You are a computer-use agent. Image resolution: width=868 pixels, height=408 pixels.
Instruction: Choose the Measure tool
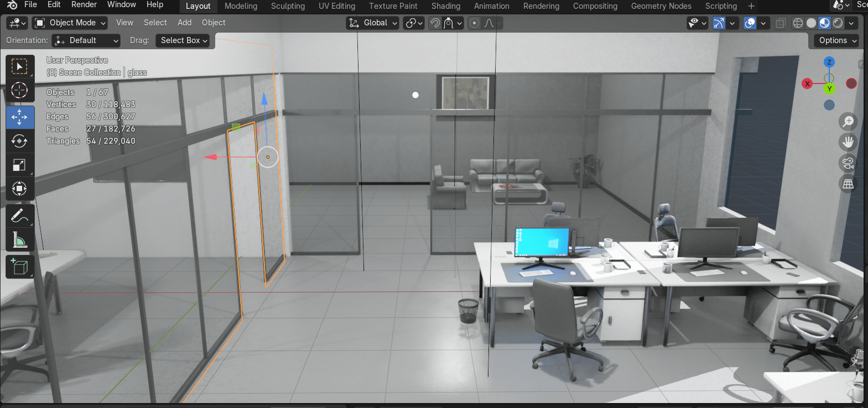[x=19, y=240]
